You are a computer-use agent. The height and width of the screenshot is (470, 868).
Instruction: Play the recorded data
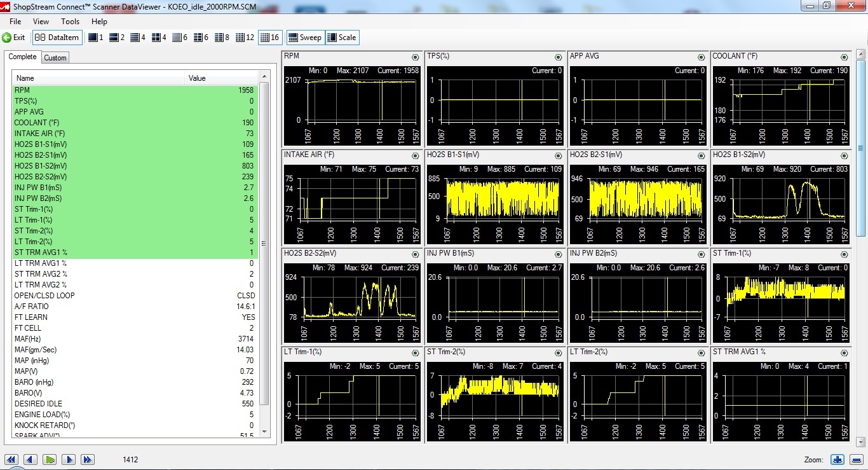pos(50,460)
